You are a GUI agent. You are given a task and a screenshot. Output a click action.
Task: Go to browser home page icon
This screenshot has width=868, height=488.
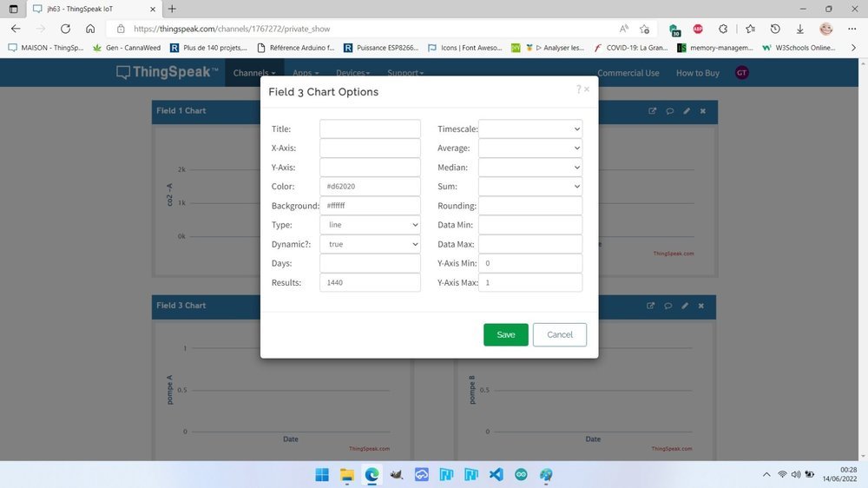coord(90,29)
